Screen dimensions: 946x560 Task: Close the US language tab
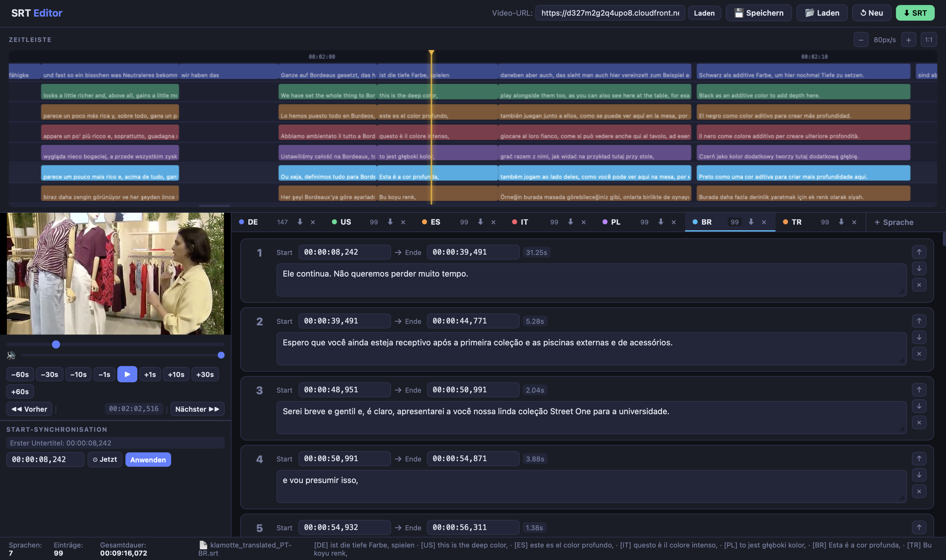coord(403,222)
